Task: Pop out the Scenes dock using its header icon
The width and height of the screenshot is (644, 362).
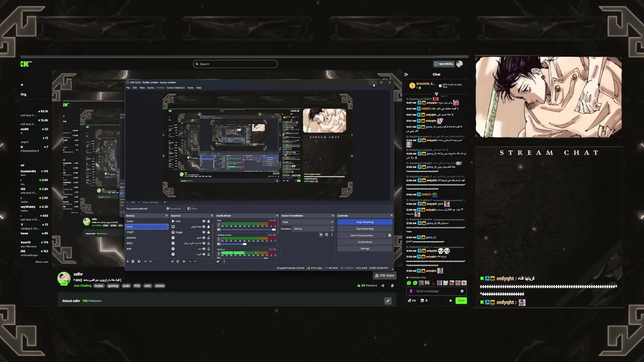Action: tap(167, 216)
